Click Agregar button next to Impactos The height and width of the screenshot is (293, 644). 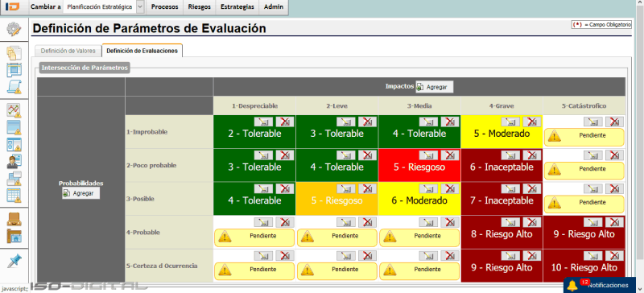(435, 87)
